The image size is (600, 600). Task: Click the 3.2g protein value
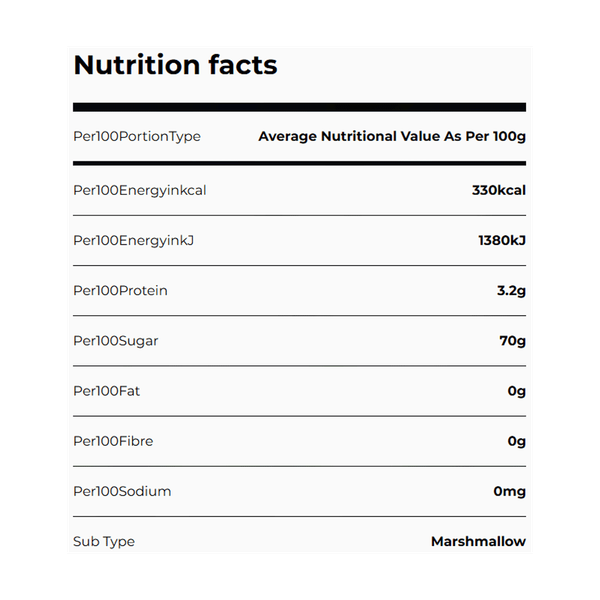(509, 291)
